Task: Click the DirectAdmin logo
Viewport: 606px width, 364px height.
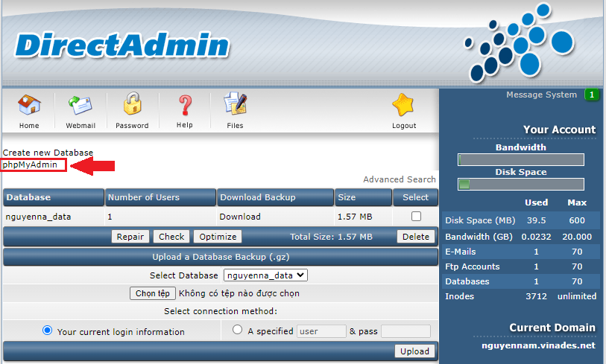Action: 122,45
